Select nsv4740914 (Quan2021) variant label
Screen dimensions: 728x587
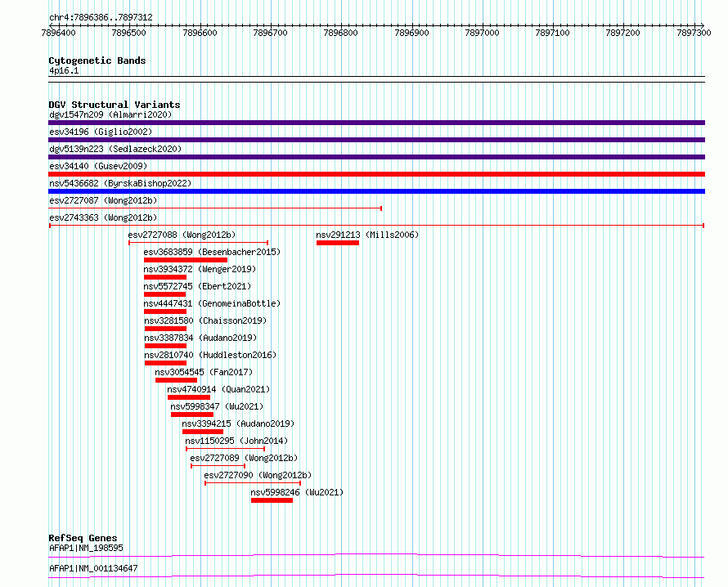[218, 389]
